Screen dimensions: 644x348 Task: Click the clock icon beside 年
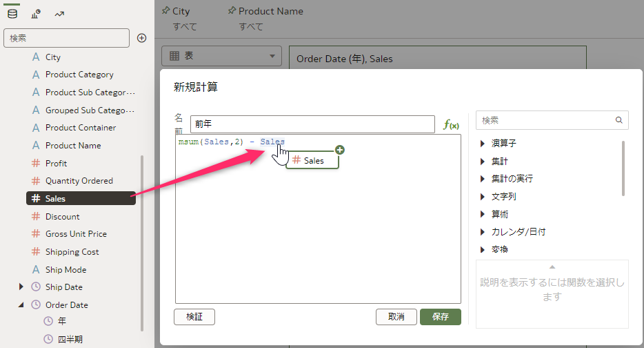point(48,321)
